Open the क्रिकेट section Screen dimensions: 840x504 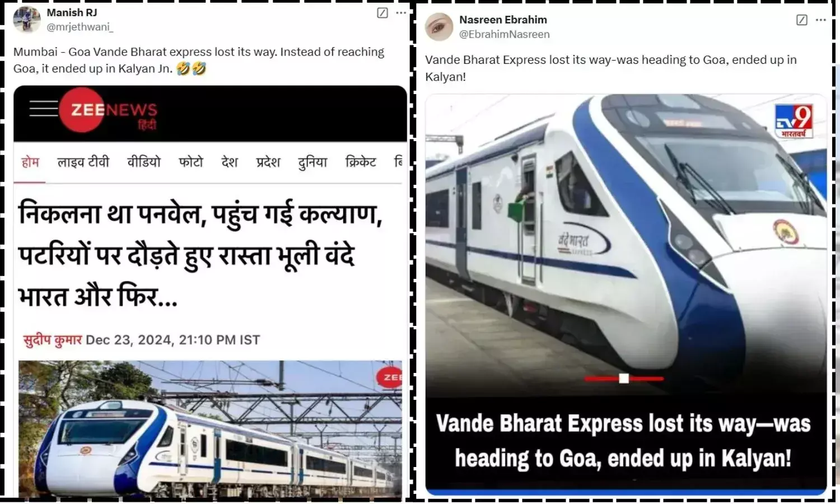361,162
